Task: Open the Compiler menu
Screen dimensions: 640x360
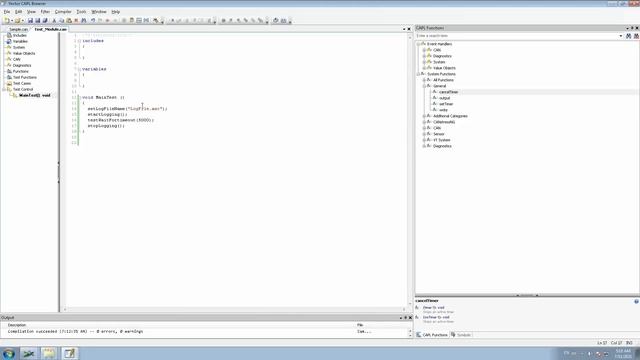Action: pyautogui.click(x=63, y=12)
